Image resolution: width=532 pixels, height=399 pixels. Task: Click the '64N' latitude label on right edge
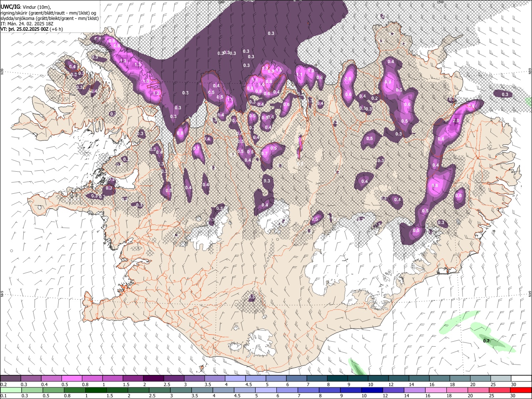coord(530,293)
